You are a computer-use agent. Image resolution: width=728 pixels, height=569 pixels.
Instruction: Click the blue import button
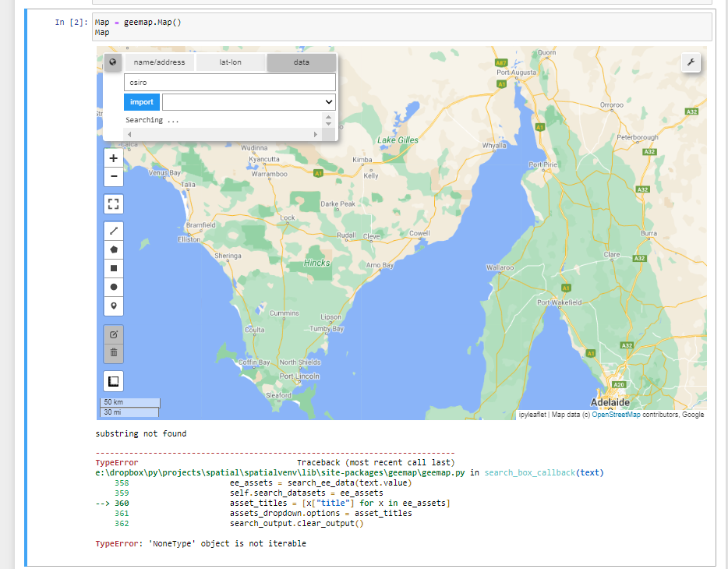(x=141, y=101)
